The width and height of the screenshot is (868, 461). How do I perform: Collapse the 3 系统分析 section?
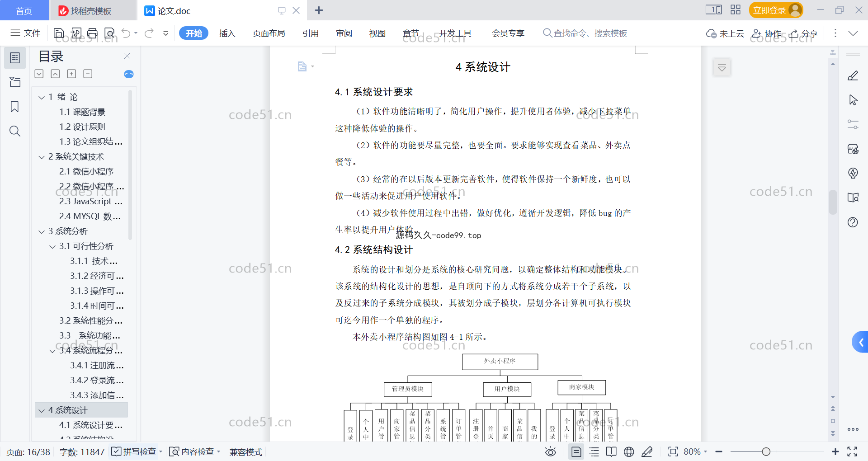click(x=42, y=231)
